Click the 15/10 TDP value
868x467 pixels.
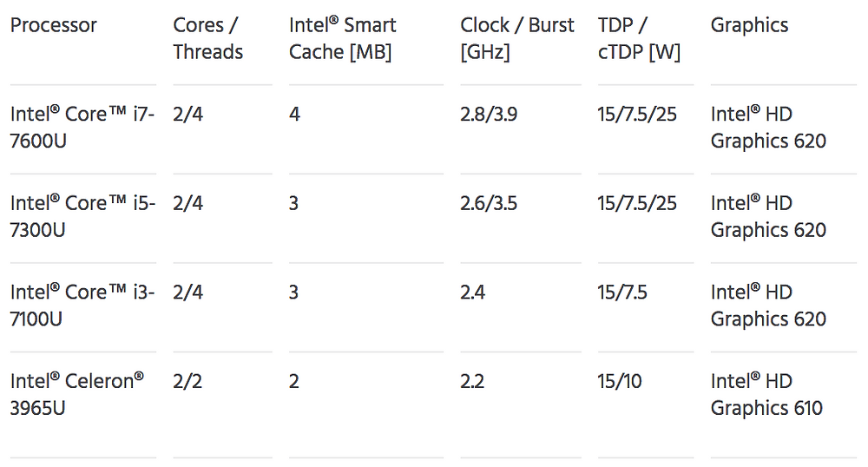click(620, 382)
